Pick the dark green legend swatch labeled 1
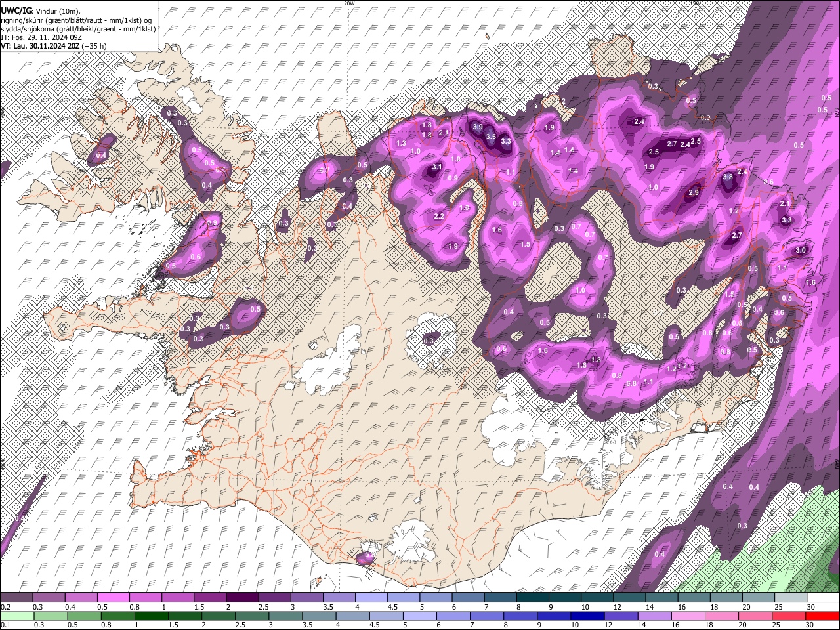 click(151, 616)
